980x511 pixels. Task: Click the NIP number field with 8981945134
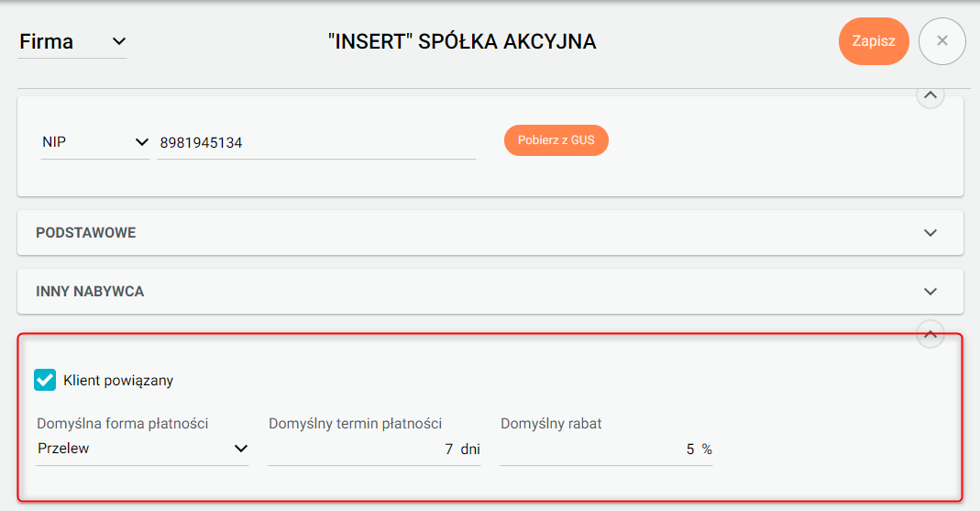coord(316,143)
